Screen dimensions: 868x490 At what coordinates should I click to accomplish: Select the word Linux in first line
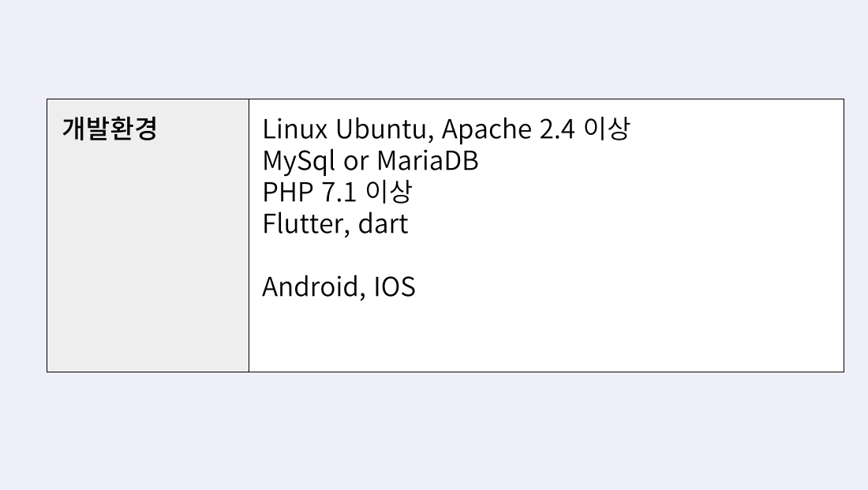coord(295,129)
